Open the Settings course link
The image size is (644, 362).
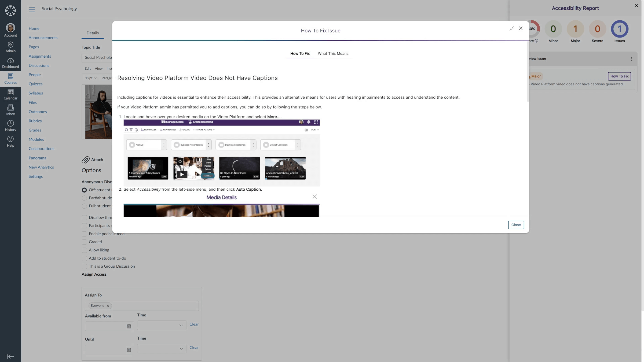pos(35,177)
